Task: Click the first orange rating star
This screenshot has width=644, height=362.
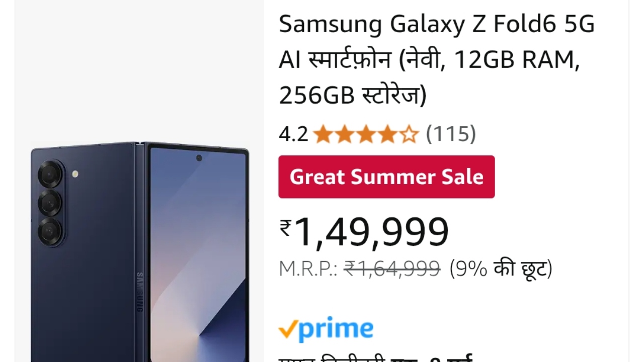Action: tap(322, 135)
